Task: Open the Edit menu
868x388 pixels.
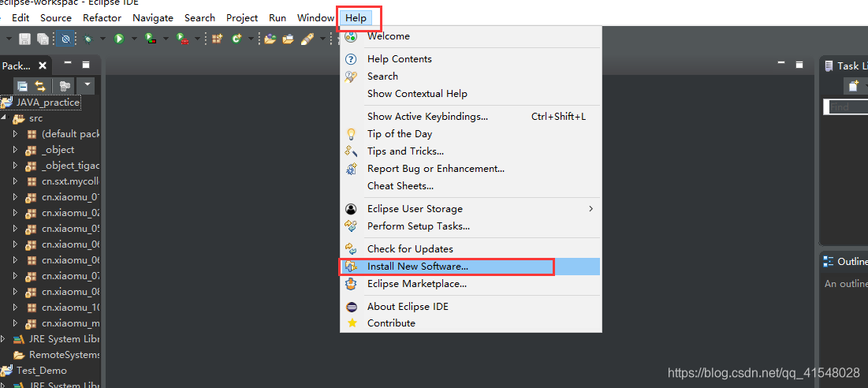Action: (20, 17)
